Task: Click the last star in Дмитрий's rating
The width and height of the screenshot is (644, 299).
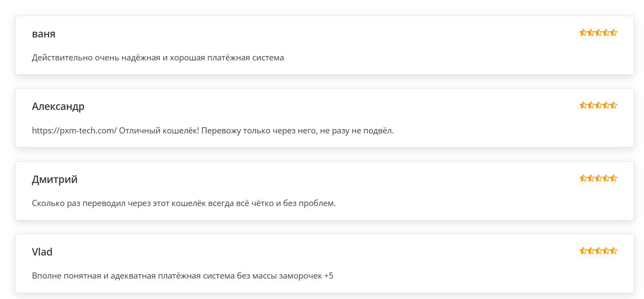Action: point(614,178)
